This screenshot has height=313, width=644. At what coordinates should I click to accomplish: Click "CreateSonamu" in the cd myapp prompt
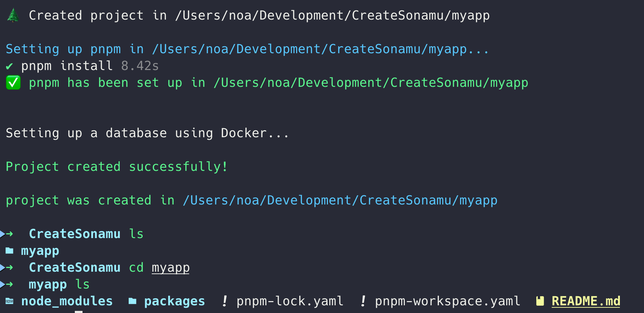(x=75, y=267)
